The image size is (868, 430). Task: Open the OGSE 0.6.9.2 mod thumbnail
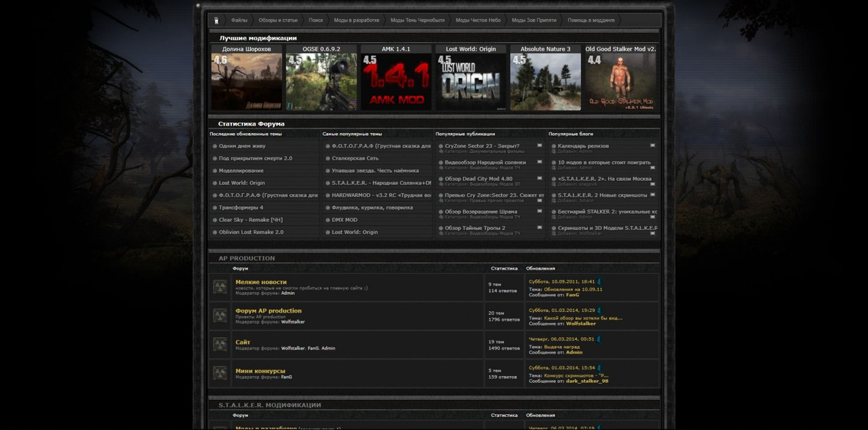tap(321, 81)
